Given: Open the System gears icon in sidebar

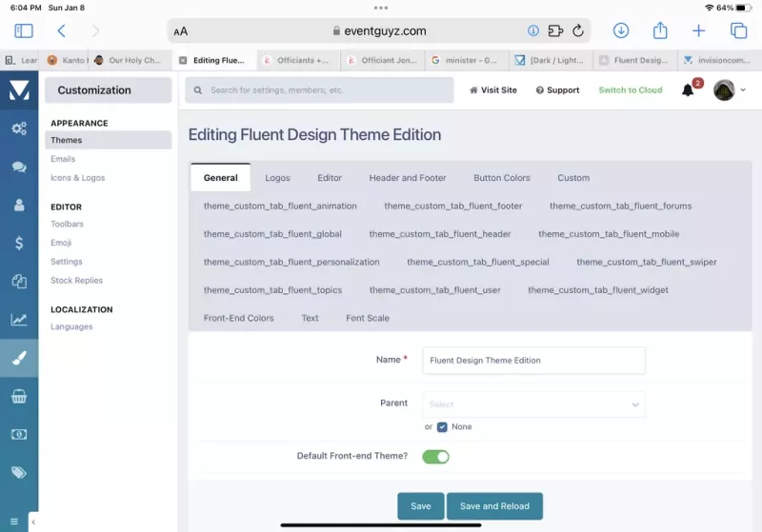Looking at the screenshot, I should tap(19, 128).
